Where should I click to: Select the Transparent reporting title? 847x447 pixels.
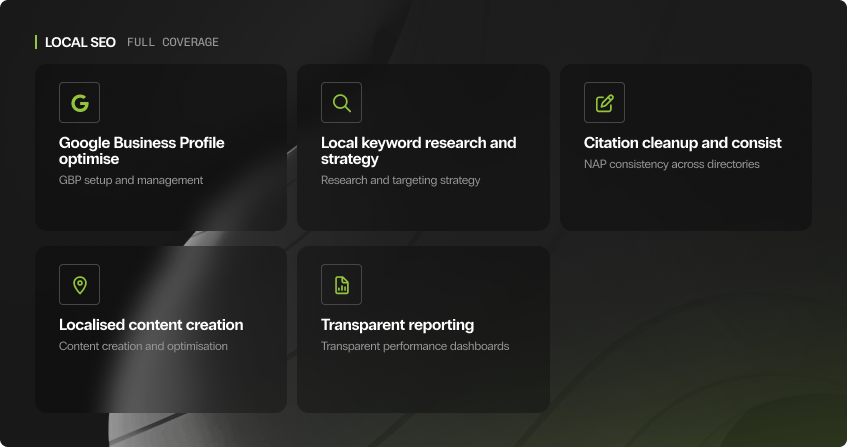click(398, 325)
